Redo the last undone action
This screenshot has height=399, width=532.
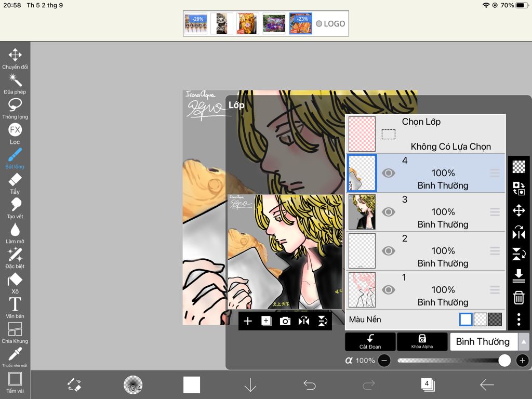pos(368,385)
